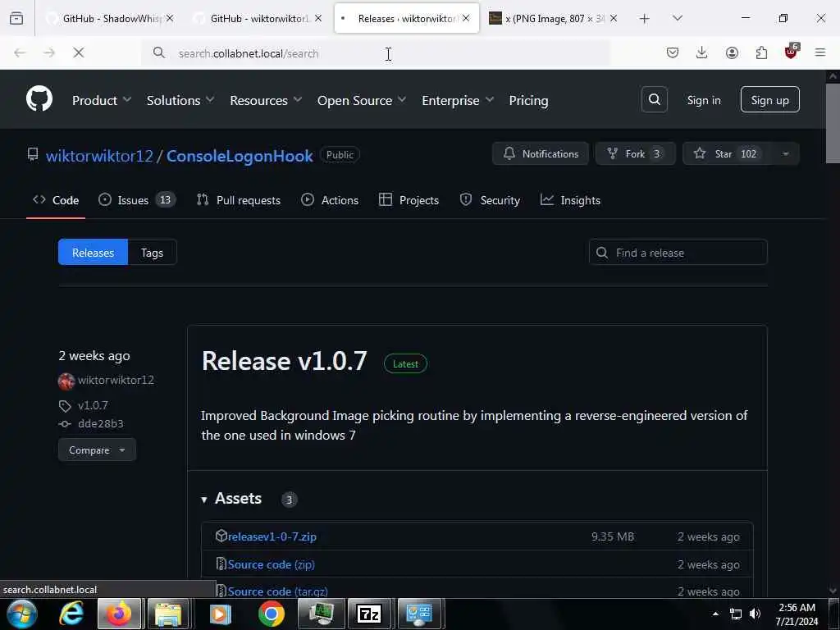Open the Firefox account icon
The image size is (840, 630).
732,52
